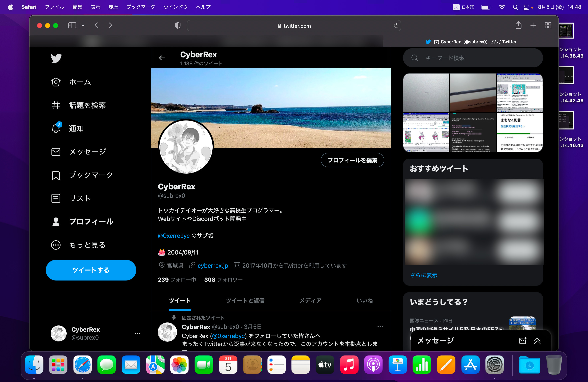Open the Control Center toggle in the menu bar

coord(526,7)
